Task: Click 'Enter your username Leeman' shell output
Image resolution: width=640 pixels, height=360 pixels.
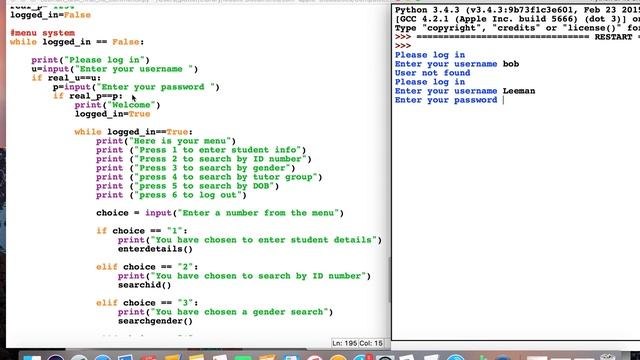Action: tap(465, 91)
